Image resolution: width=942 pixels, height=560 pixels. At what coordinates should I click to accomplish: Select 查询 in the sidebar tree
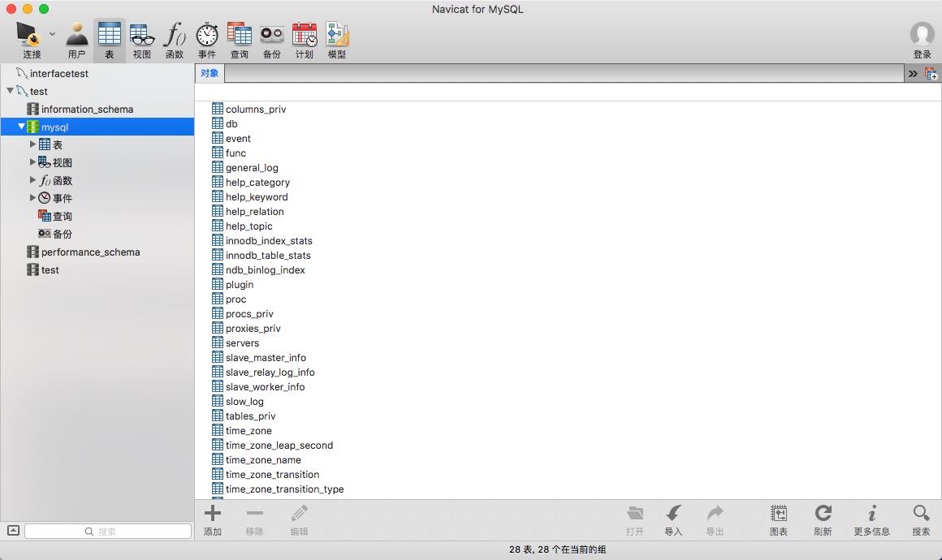[62, 216]
